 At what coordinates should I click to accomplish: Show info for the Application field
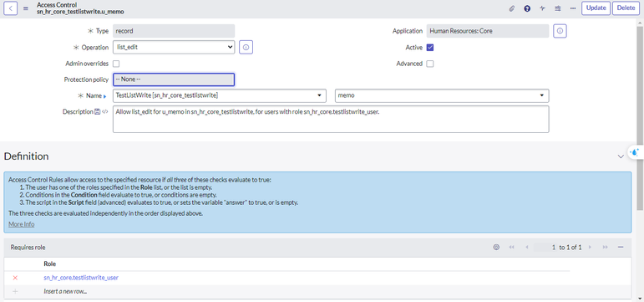click(x=560, y=31)
